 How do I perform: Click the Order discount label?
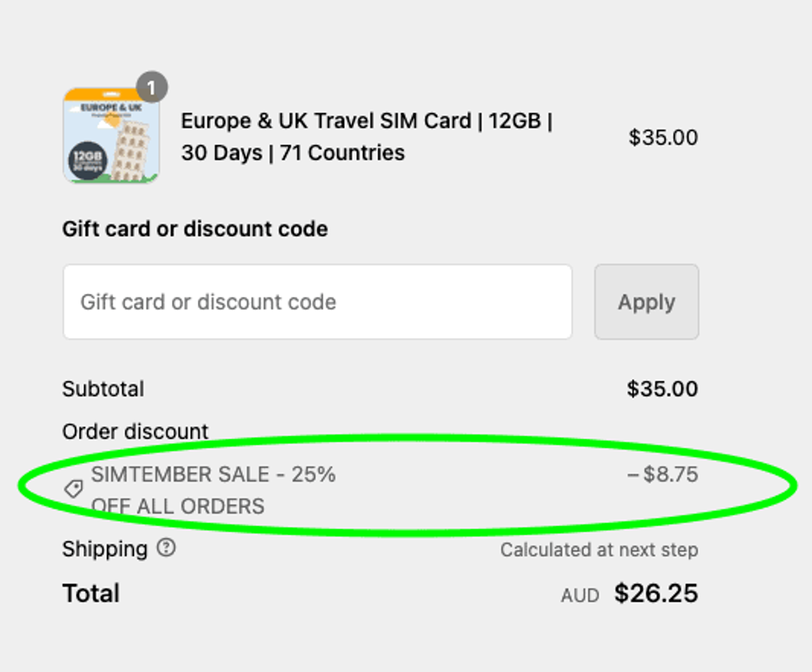[135, 431]
